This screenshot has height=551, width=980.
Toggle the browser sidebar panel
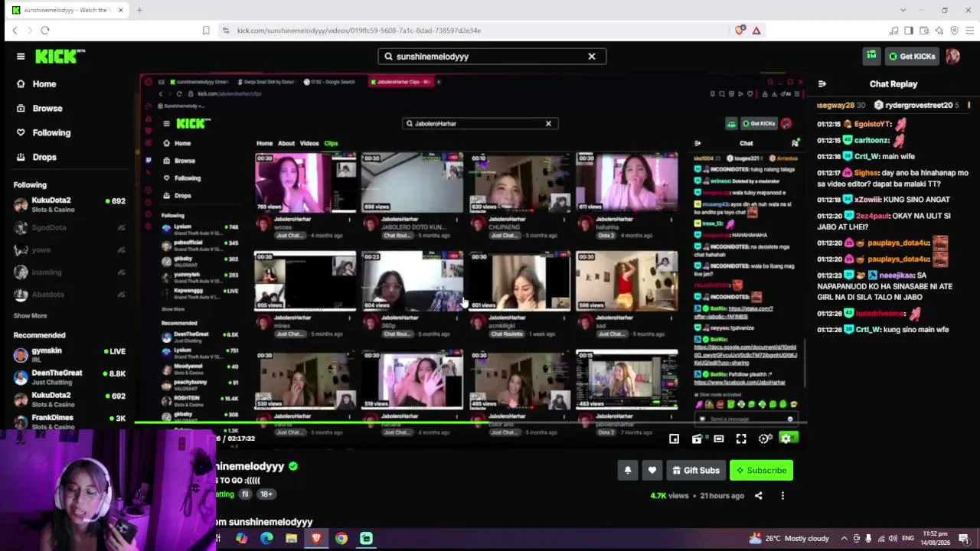coord(909,31)
